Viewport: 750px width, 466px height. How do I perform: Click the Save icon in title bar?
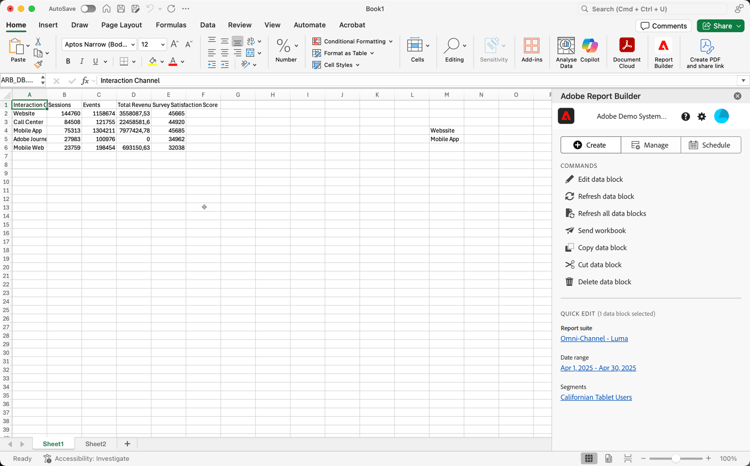pos(121,9)
